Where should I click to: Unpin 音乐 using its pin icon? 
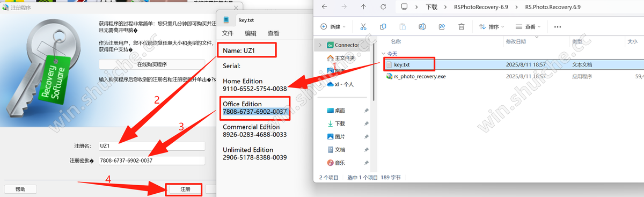[366, 163]
